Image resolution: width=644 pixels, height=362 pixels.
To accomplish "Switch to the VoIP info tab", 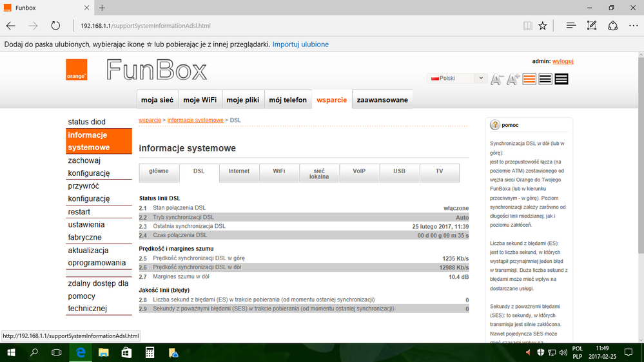I will click(359, 173).
